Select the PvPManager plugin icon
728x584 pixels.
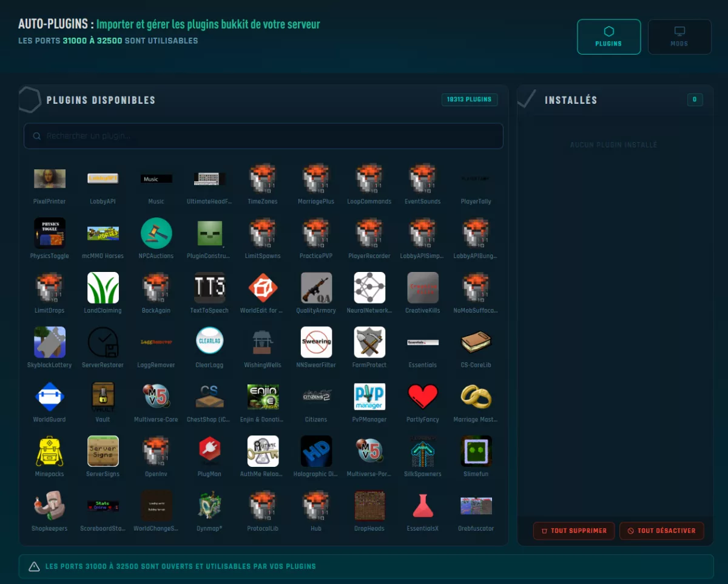coord(370,397)
